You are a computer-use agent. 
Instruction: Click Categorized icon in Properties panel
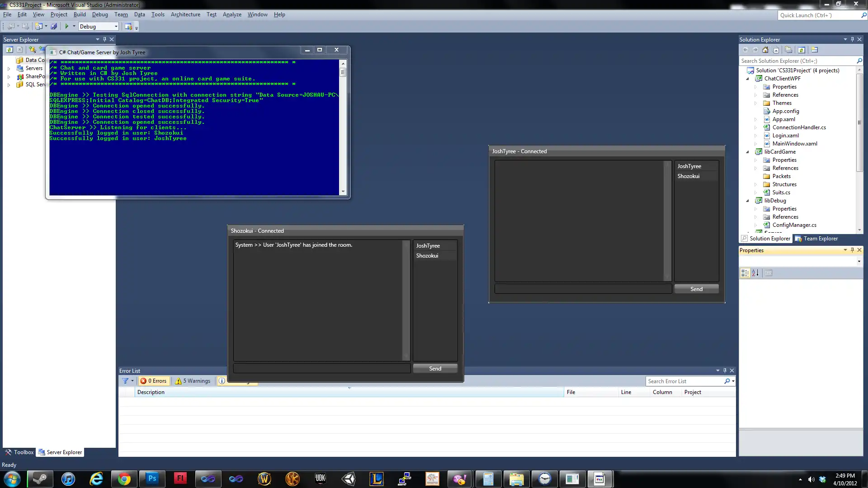pyautogui.click(x=745, y=273)
